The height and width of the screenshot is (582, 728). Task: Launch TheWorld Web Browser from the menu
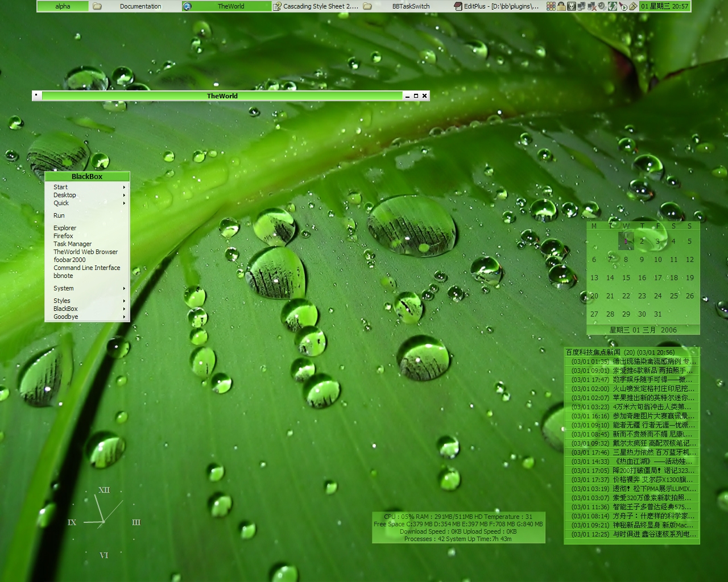pyautogui.click(x=87, y=252)
